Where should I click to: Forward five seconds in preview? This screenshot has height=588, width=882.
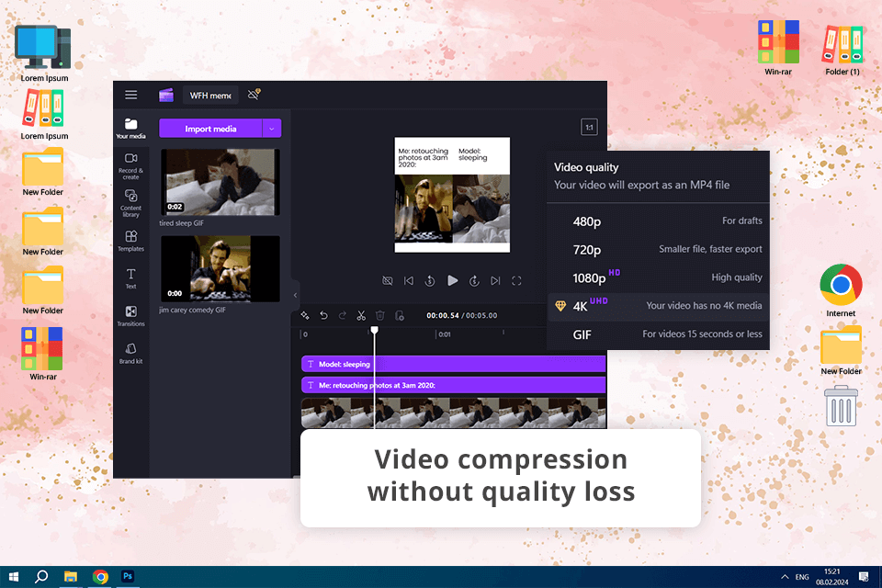pyautogui.click(x=474, y=281)
